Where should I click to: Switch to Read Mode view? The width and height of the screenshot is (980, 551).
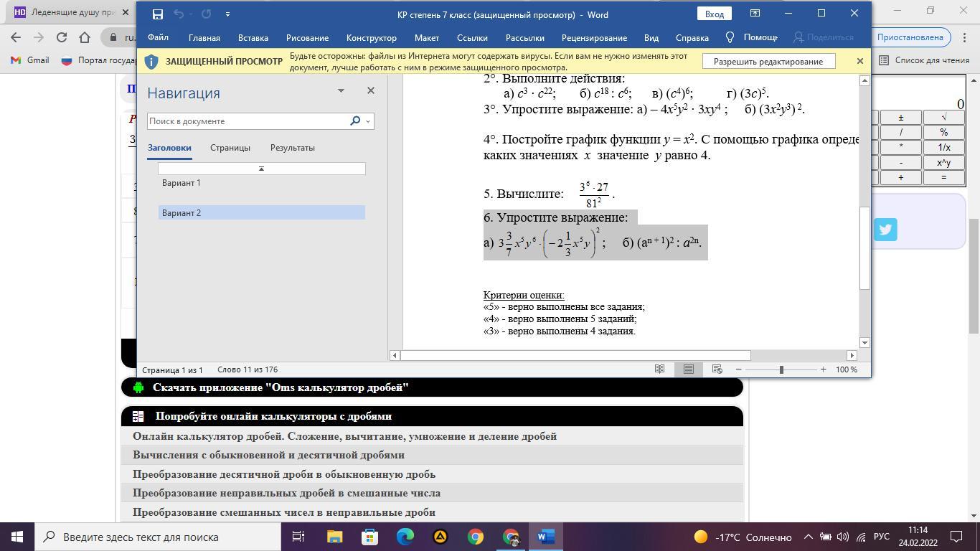pos(659,369)
